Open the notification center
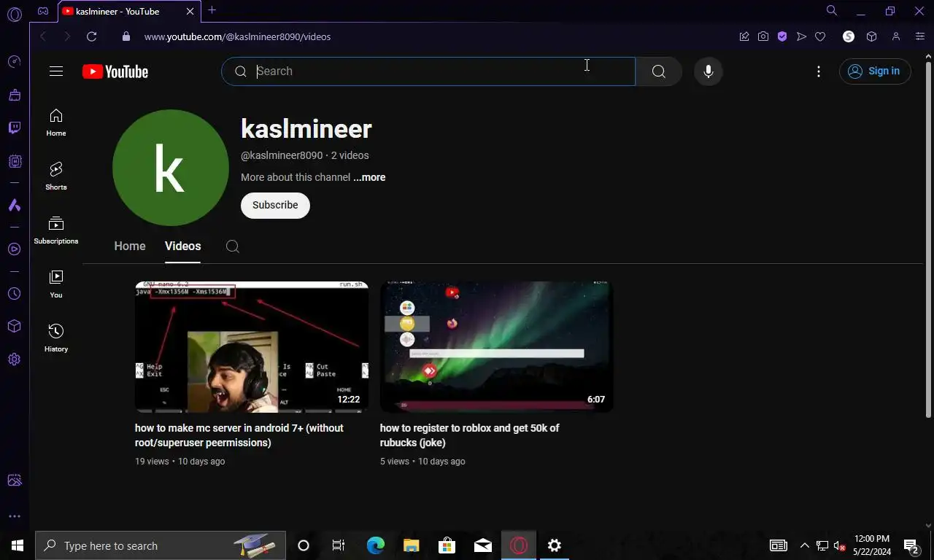 pyautogui.click(x=911, y=545)
